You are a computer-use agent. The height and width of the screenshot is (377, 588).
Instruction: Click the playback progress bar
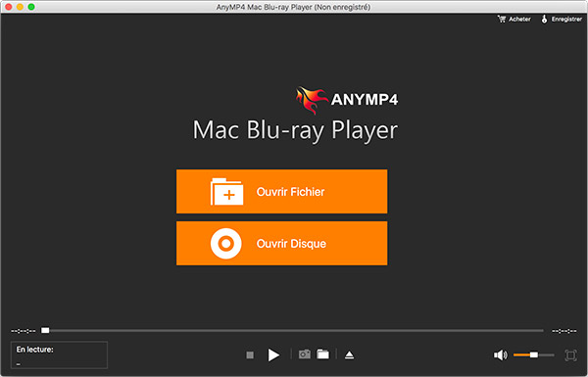click(292, 331)
